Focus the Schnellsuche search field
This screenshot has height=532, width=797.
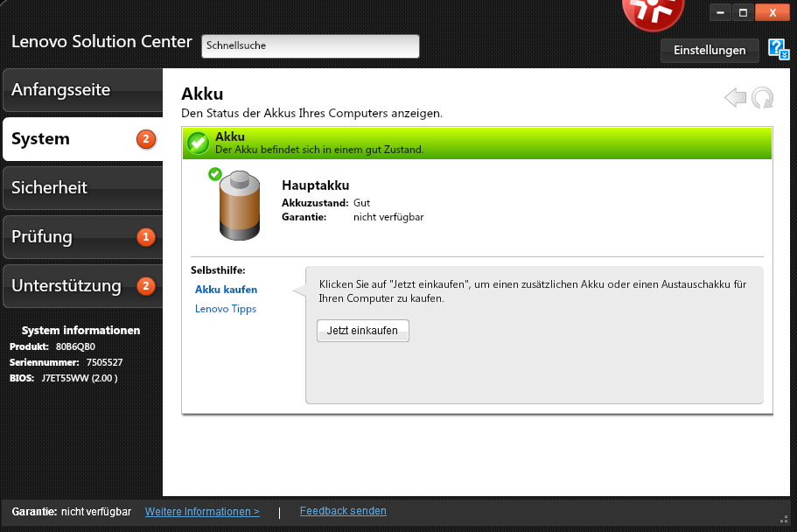point(311,46)
